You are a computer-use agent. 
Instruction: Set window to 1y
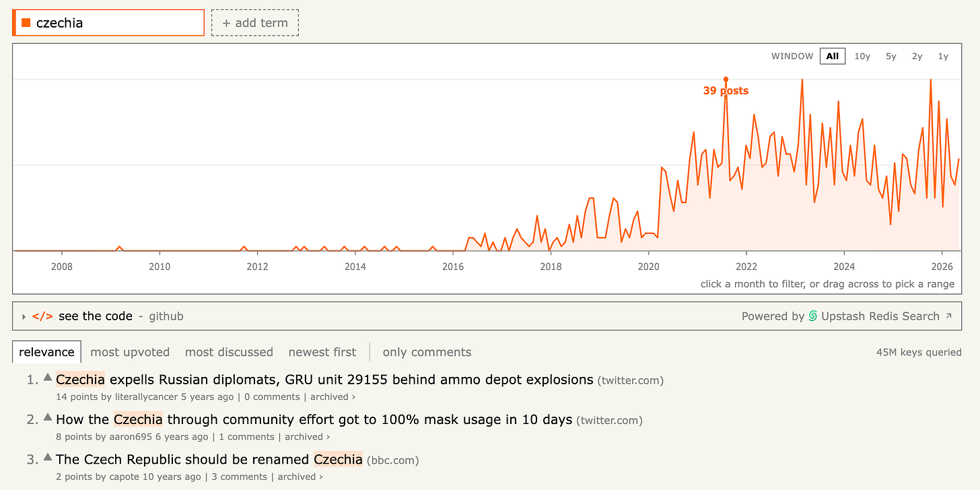pyautogui.click(x=943, y=56)
